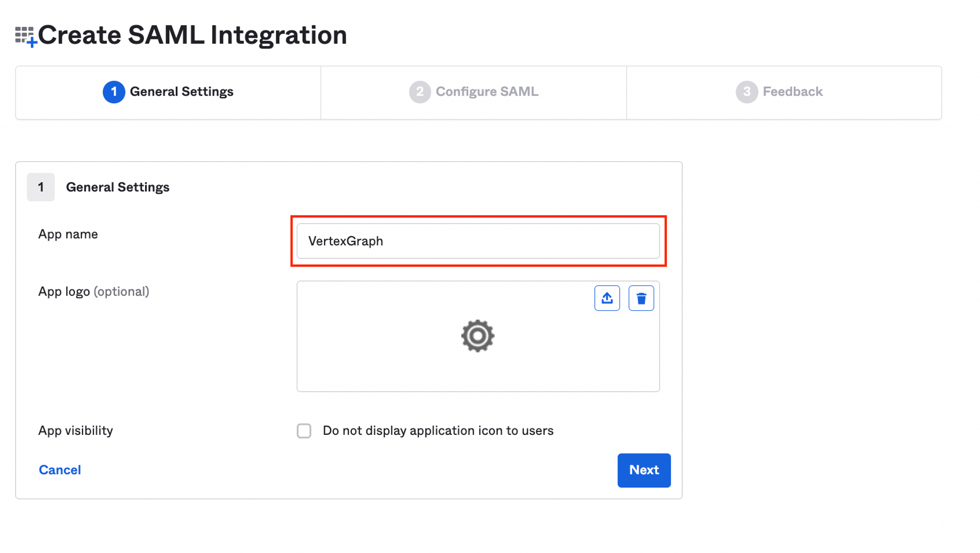Click the 'Create SAML Integration' heading

[193, 35]
